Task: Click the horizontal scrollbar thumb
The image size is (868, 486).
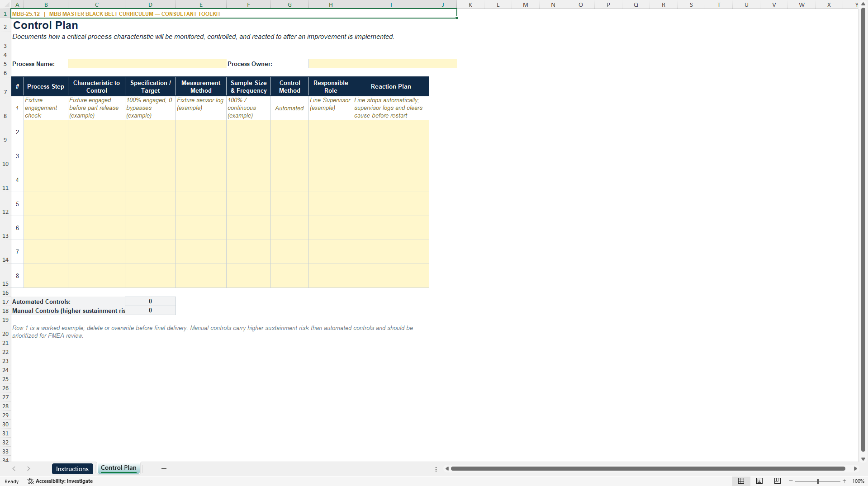Action: 648,469
